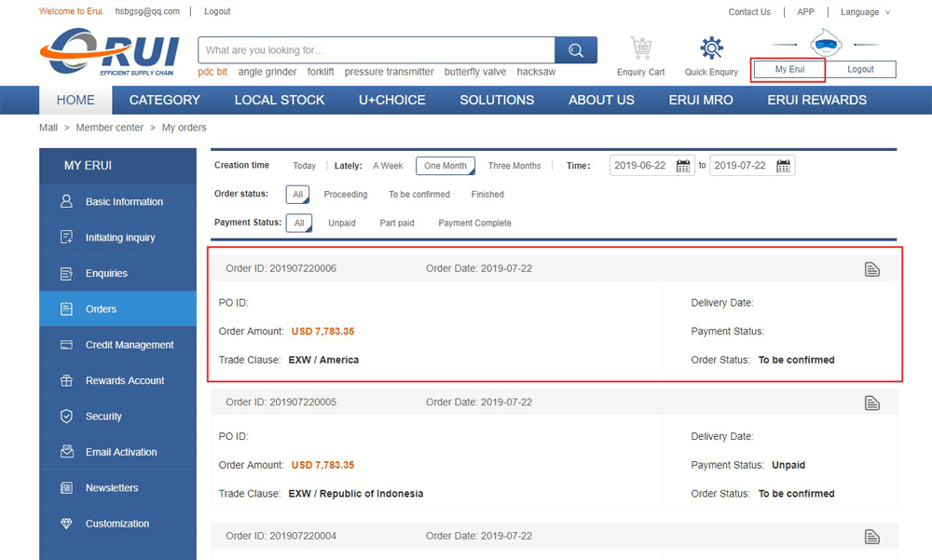932x560 pixels.
Task: Click the search magnifier button
Action: click(x=575, y=50)
